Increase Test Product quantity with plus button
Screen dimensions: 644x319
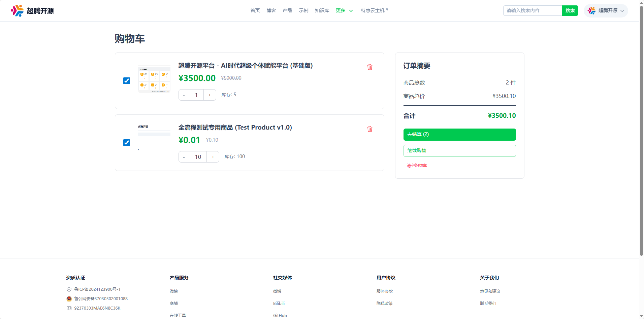[x=213, y=157]
